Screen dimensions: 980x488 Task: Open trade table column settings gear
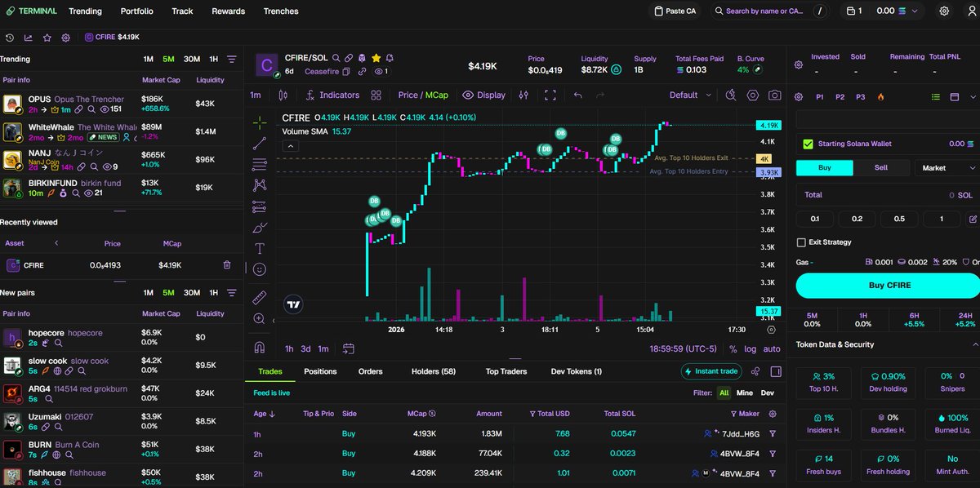pos(773,414)
